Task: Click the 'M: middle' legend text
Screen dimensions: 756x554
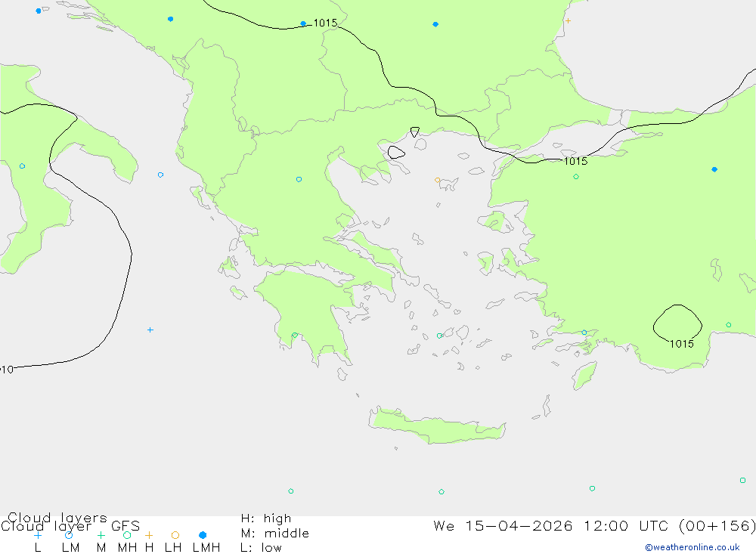Action: coord(275,534)
